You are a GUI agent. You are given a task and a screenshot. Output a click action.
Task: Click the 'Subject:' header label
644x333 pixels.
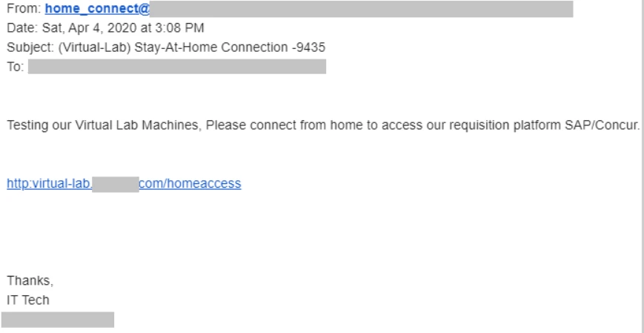(30, 47)
